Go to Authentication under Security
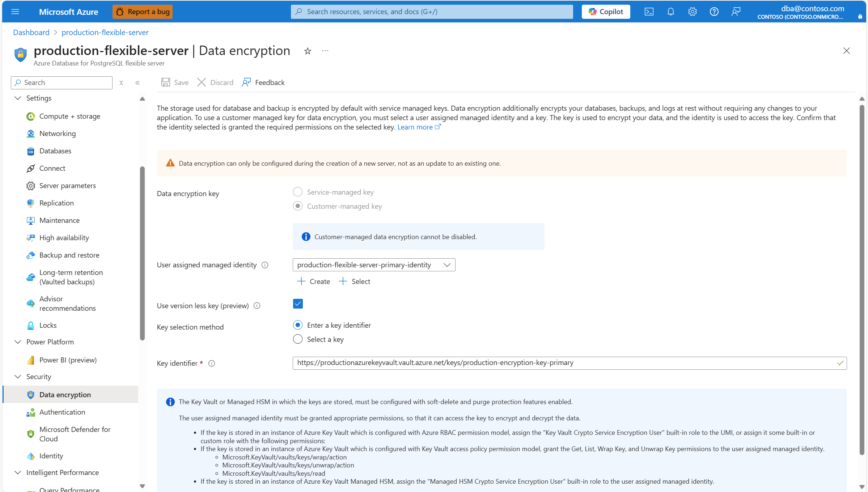The height and width of the screenshot is (492, 868). (x=62, y=412)
